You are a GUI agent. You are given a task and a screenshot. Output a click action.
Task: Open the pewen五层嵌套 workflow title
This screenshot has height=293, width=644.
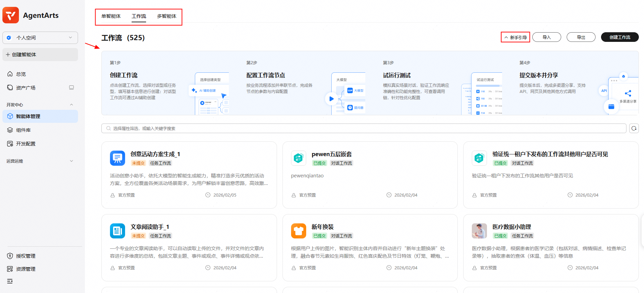click(332, 154)
